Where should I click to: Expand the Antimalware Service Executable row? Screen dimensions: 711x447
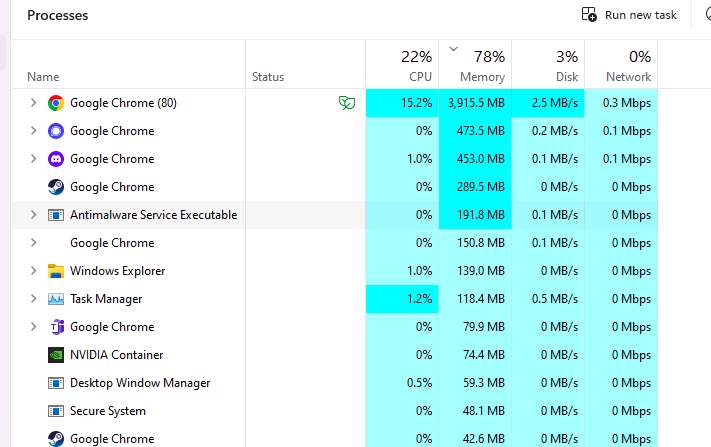point(32,215)
